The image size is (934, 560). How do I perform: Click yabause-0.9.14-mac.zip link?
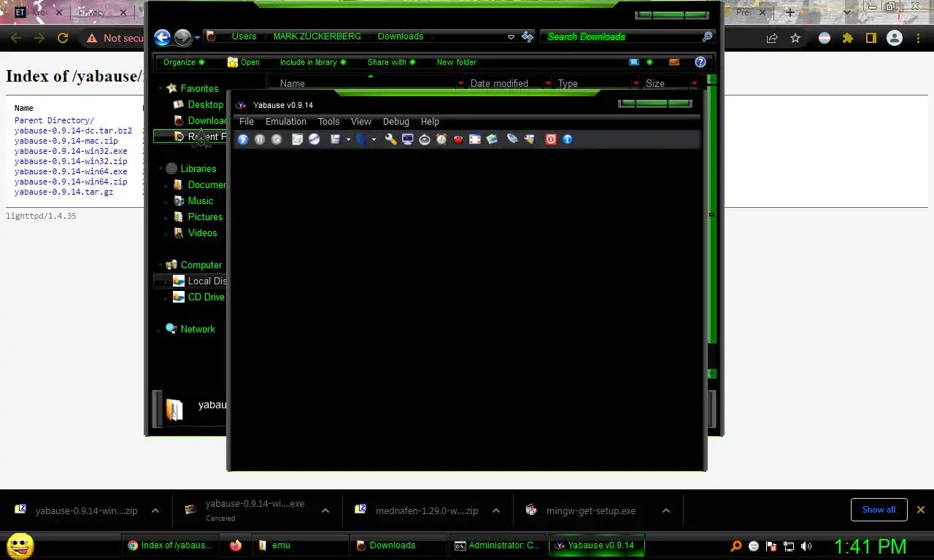(x=66, y=141)
